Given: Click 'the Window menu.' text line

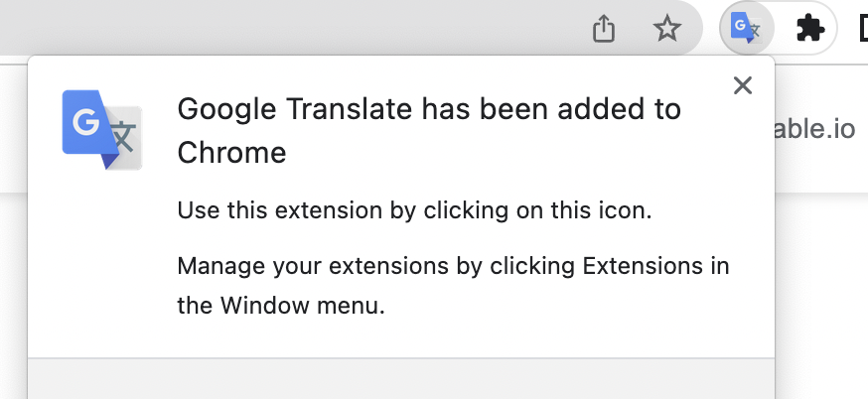Looking at the screenshot, I should [x=280, y=306].
